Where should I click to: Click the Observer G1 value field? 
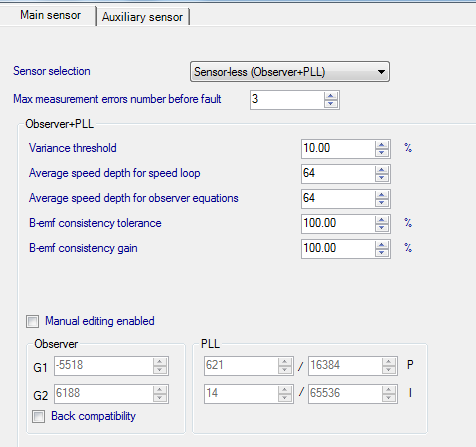[103, 366]
